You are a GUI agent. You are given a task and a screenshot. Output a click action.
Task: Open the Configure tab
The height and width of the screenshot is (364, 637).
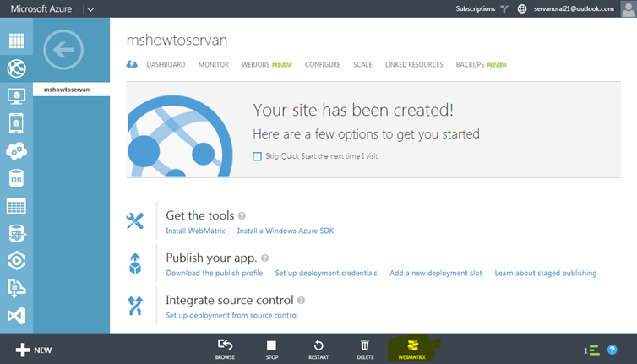tap(323, 64)
